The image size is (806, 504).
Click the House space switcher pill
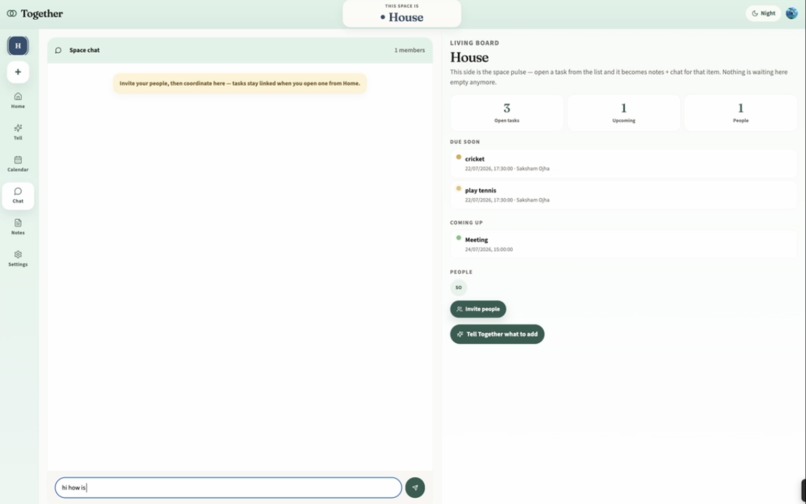click(402, 14)
